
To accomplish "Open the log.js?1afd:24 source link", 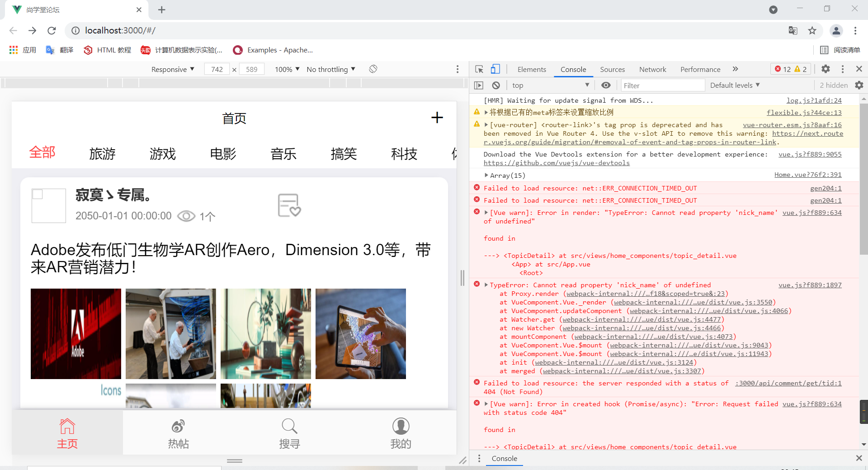I will point(814,100).
